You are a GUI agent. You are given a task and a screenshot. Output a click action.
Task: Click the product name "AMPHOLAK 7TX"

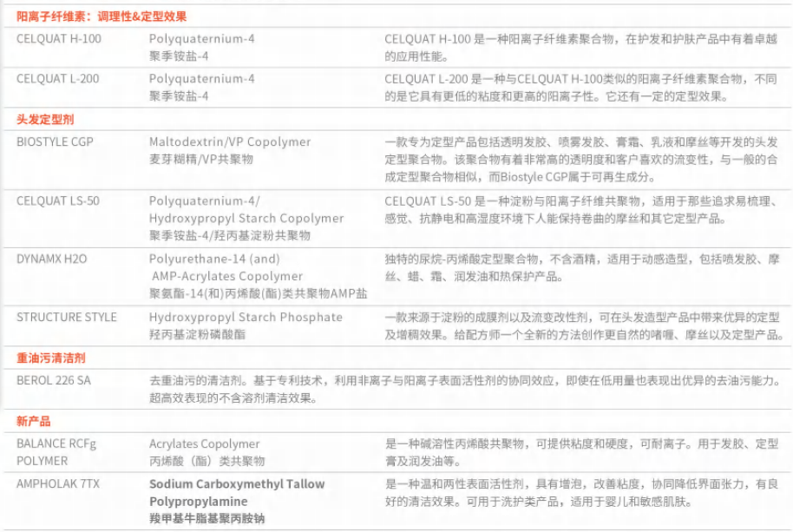pyautogui.click(x=58, y=484)
